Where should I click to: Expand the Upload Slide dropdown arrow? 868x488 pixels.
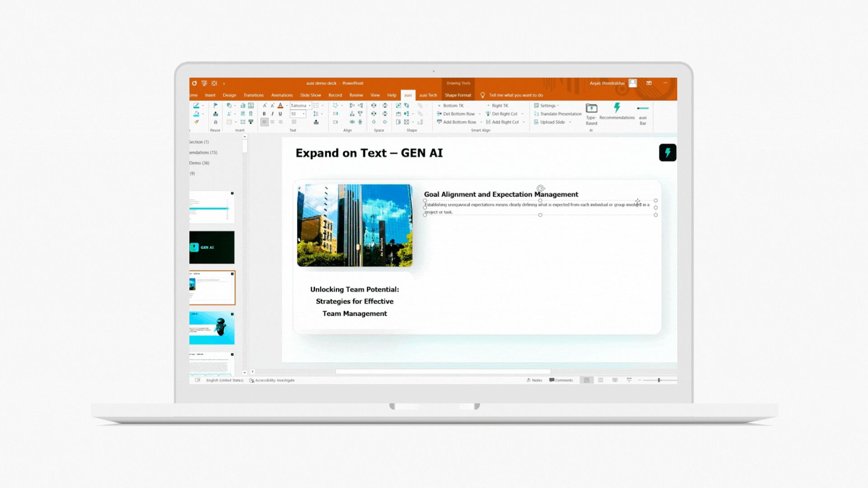tap(570, 122)
